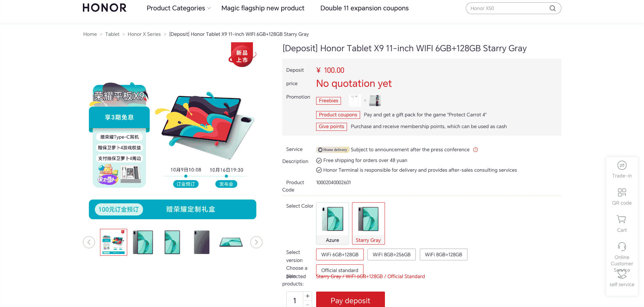Increase quantity with the plus stepper

(307, 296)
